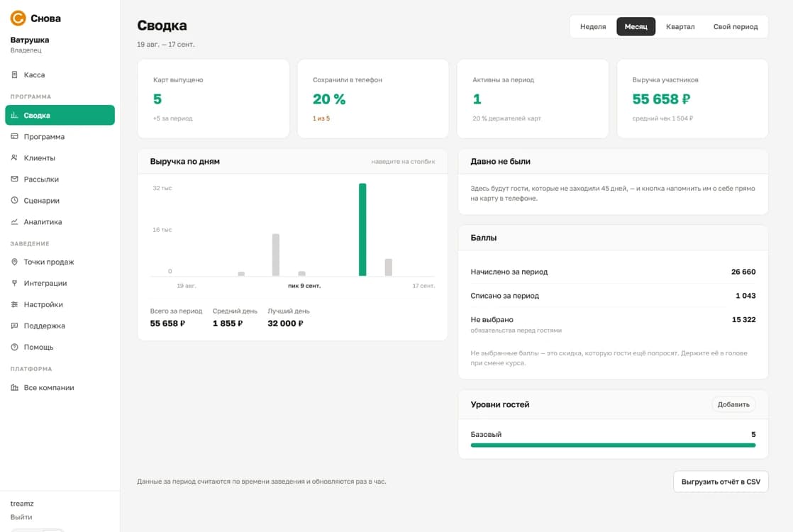Click the bar chart icon beside Сводка

(x=14, y=116)
